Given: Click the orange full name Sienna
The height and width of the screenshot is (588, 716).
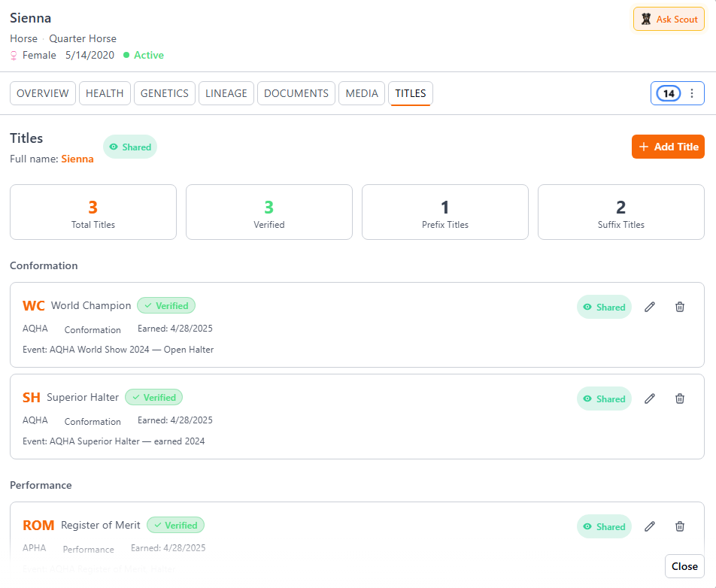Looking at the screenshot, I should click(x=77, y=159).
